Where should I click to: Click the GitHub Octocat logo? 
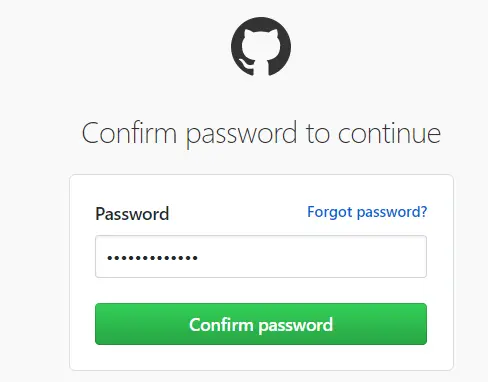coord(261,47)
